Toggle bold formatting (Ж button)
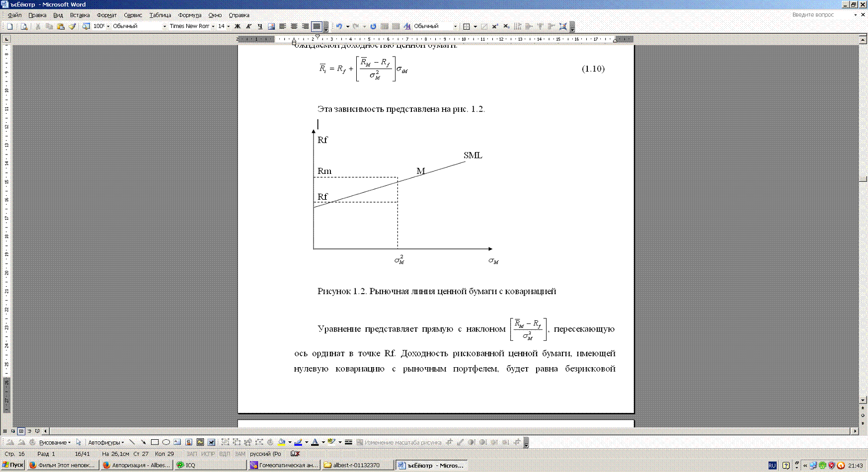868x472 pixels. (237, 26)
